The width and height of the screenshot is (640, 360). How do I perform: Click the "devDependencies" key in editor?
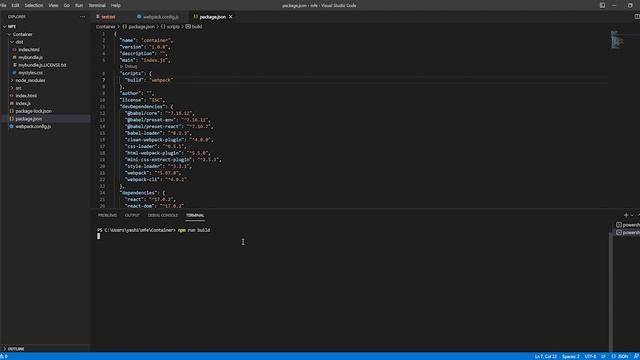tap(143, 107)
